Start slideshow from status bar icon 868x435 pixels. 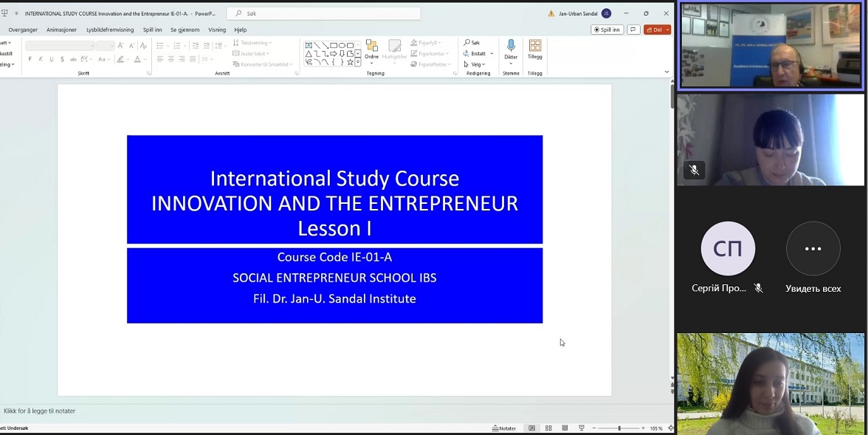[582, 428]
